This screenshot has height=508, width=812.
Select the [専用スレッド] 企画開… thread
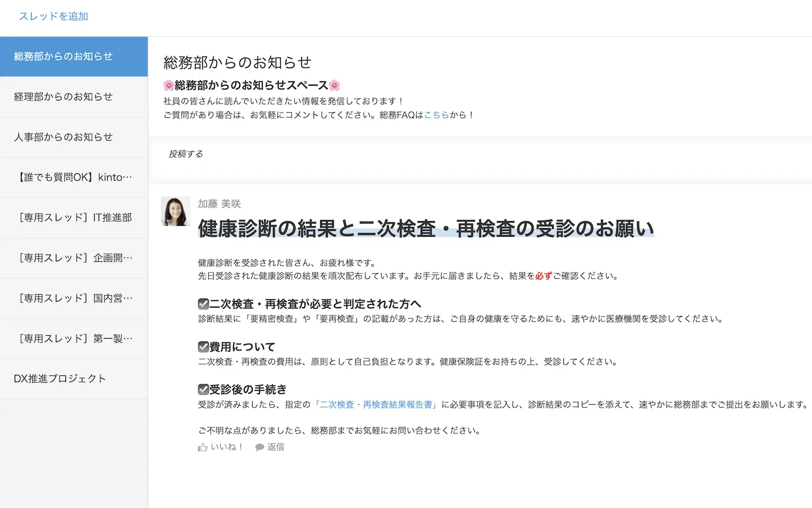coord(74,258)
